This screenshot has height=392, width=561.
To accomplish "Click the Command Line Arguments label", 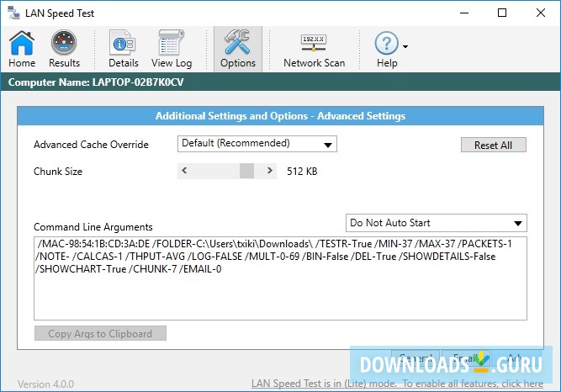I will (x=93, y=227).
